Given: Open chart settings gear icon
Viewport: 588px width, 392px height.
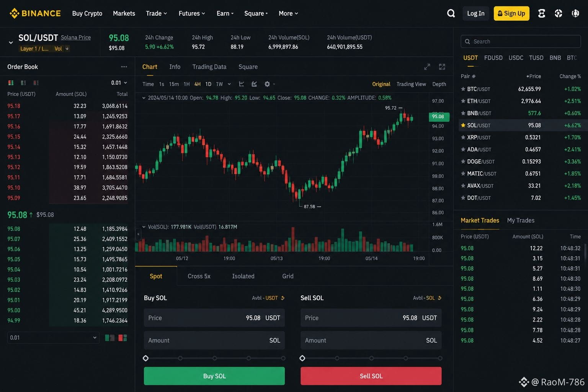Looking at the screenshot, I should (x=267, y=84).
